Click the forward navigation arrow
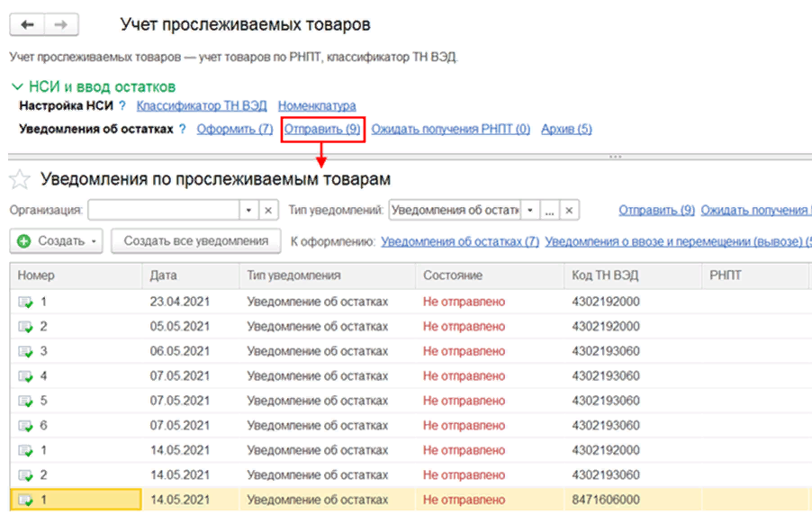Viewport: 812px width, 515px height. click(60, 25)
